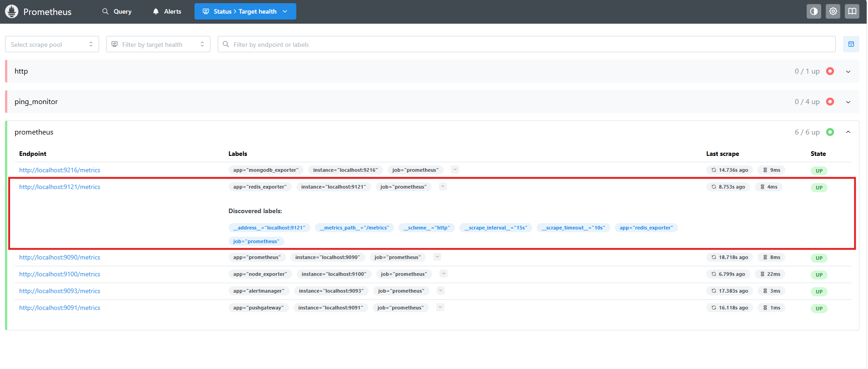This screenshot has height=369, width=868.
Task: Click the 22ms scrape duration badge
Action: click(770, 274)
